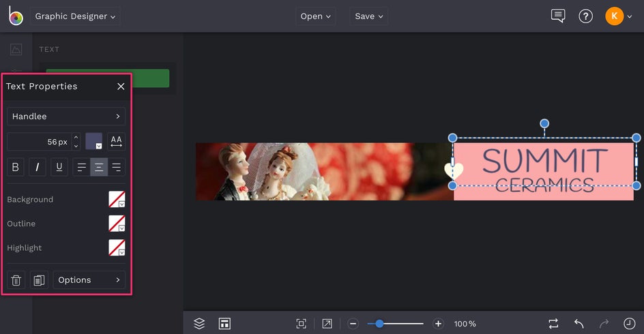
Task: Redo the last action
Action: coord(604,324)
